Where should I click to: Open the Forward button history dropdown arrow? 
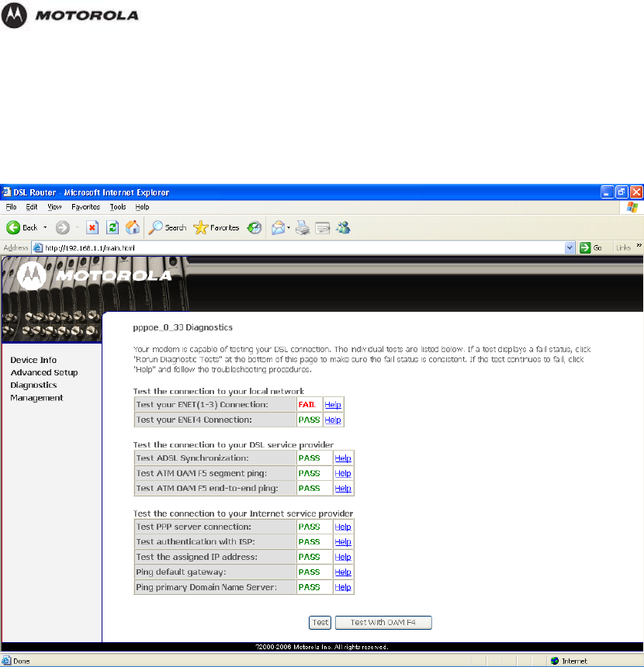point(77,227)
